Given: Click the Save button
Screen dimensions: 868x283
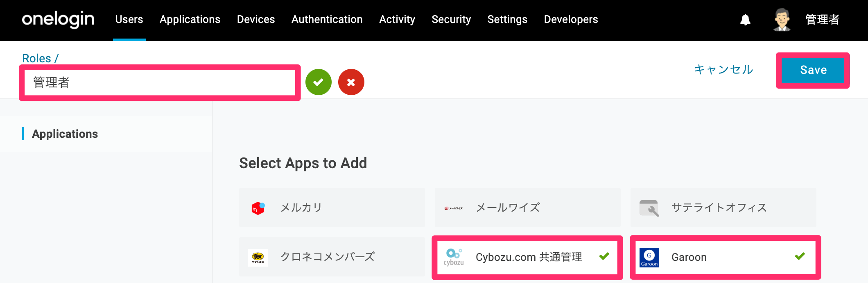Looking at the screenshot, I should 813,70.
